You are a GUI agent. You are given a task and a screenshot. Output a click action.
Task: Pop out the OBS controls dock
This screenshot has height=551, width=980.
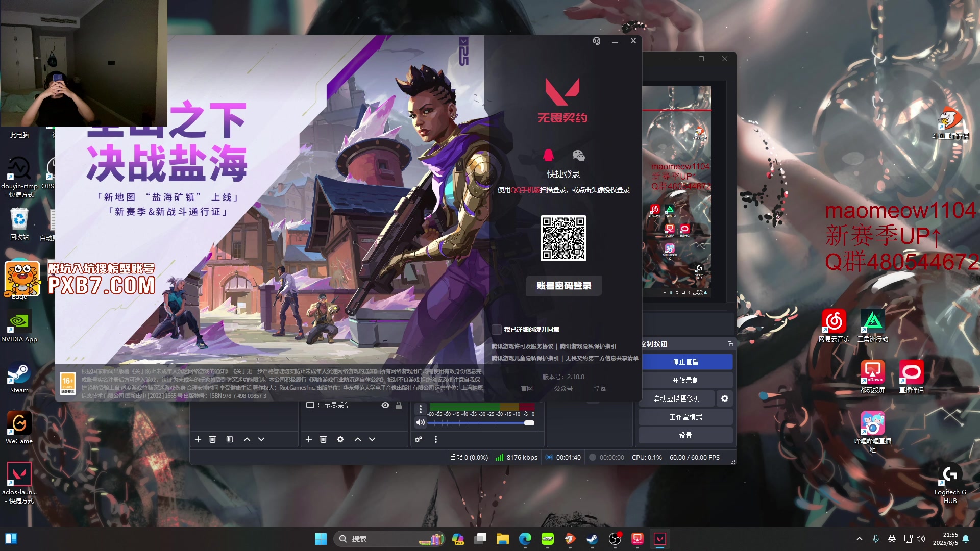(x=730, y=344)
